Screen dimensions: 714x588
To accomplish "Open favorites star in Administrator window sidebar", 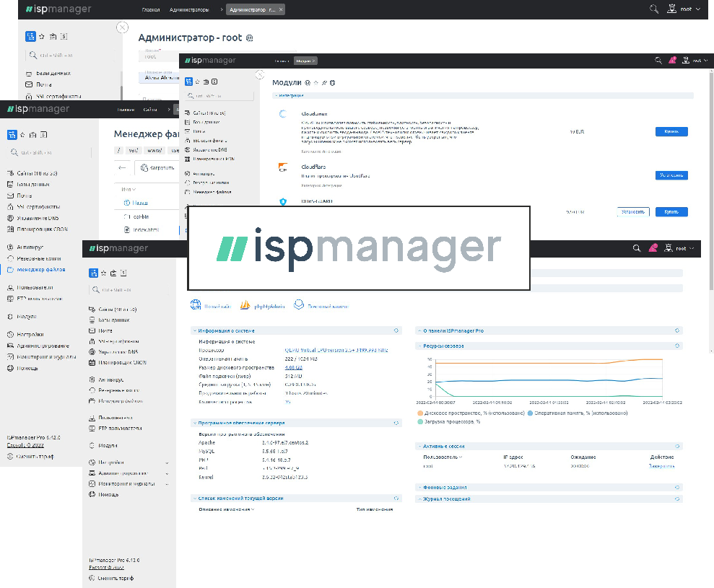I will click(x=42, y=36).
